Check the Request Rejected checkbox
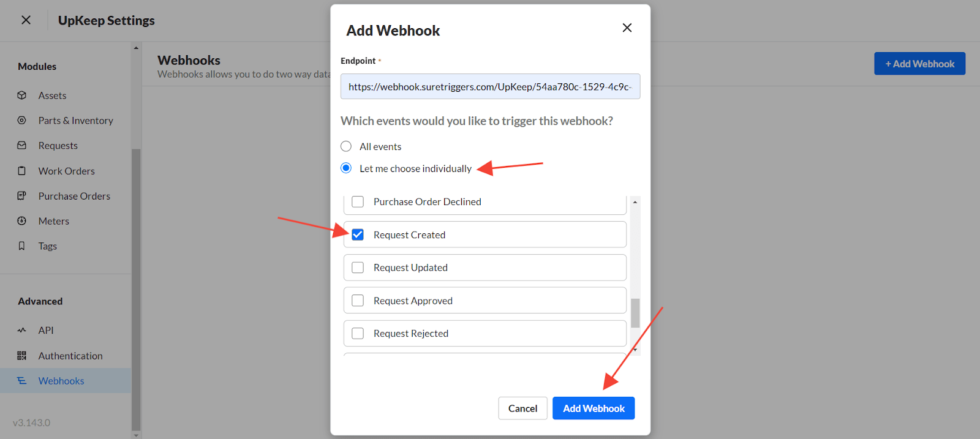Viewport: 980px width, 439px height. point(358,333)
